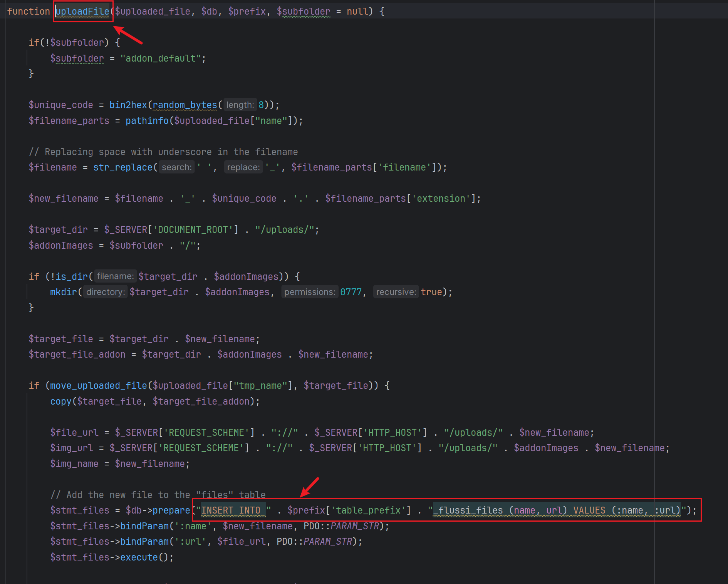Click the ':url' string in bindParam
Viewport: 728px width, 584px height.
(190, 542)
